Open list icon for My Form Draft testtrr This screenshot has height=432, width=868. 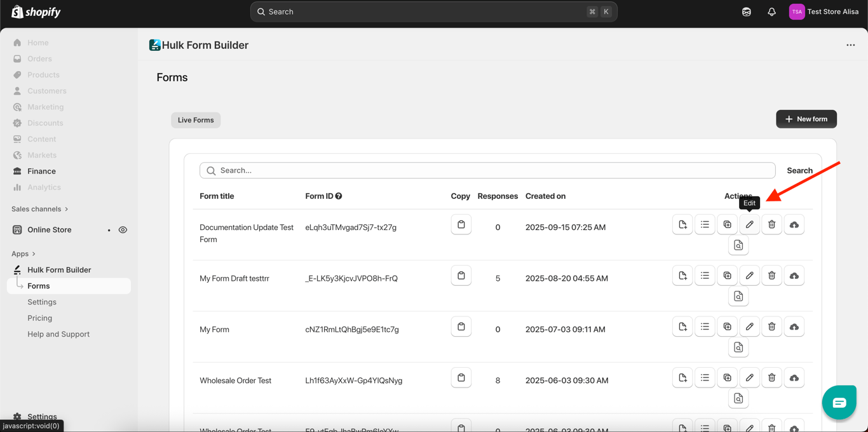[x=705, y=276]
